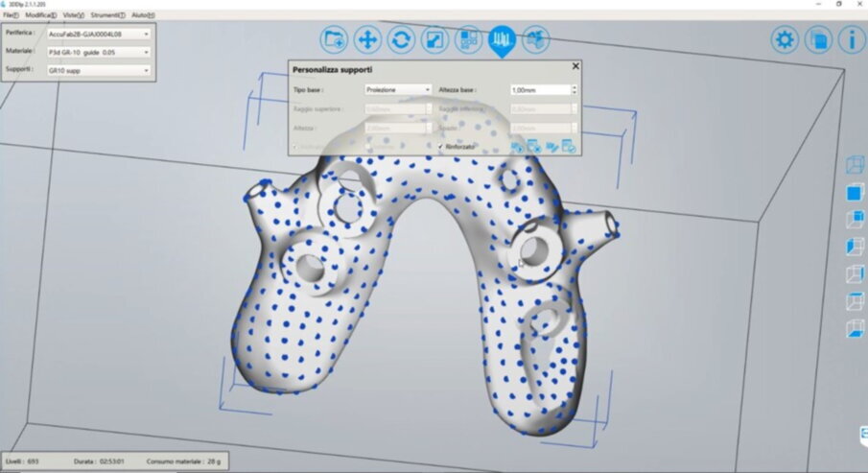868x473 pixels.
Task: Open the Modifica menu
Action: tap(40, 15)
